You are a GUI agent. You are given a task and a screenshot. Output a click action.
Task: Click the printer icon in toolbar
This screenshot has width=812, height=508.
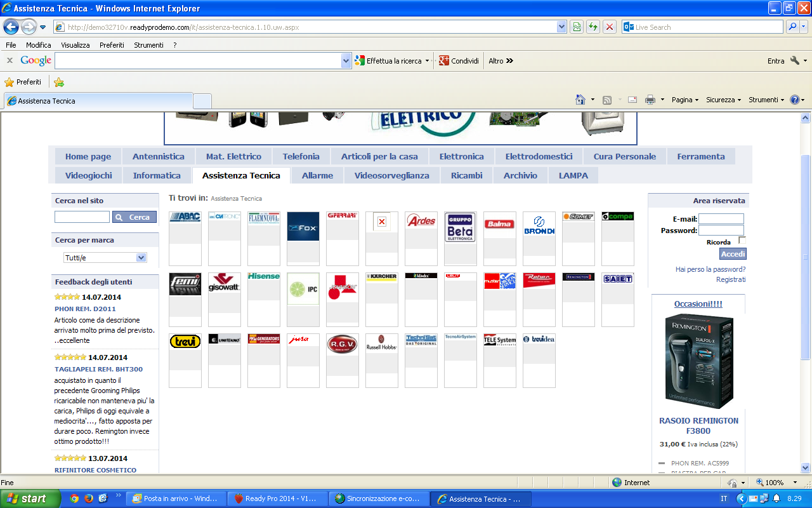[x=650, y=100]
